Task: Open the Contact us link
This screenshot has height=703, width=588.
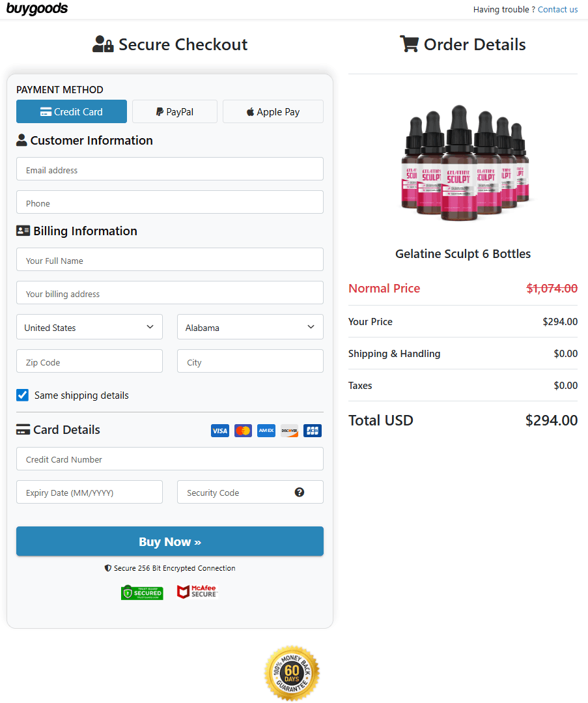Action: point(557,10)
